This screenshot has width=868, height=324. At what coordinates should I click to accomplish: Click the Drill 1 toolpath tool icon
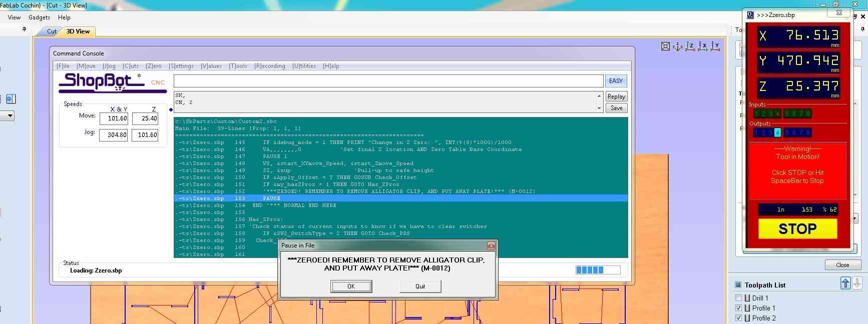(x=747, y=298)
